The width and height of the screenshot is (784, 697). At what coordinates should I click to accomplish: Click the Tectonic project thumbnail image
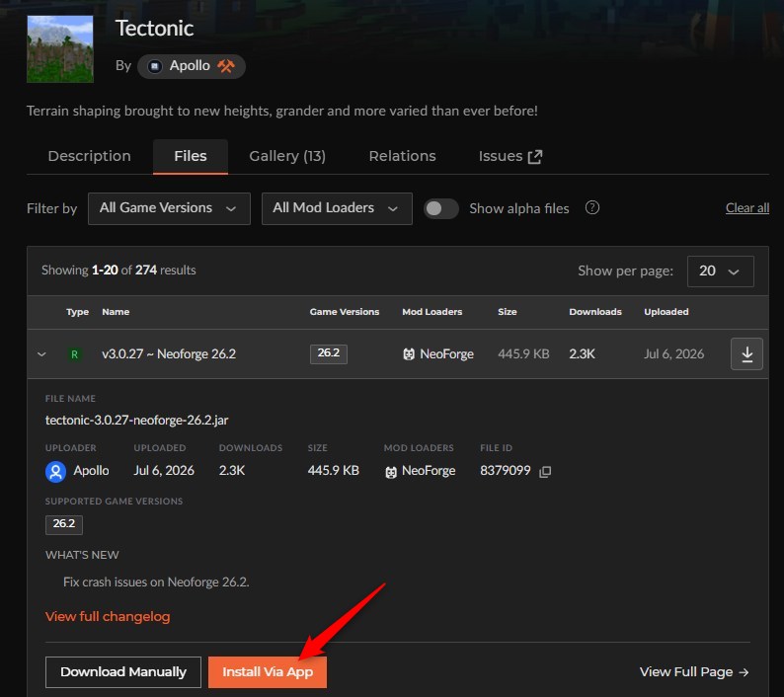pyautogui.click(x=60, y=49)
